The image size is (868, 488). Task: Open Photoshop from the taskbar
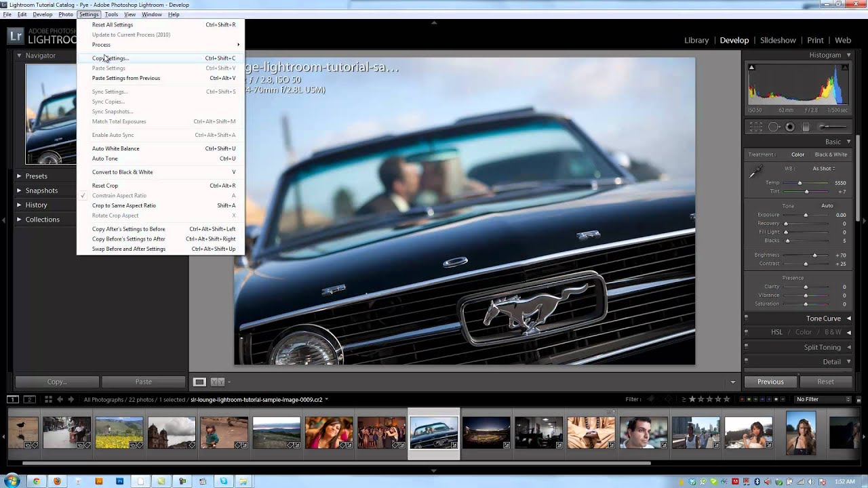pyautogui.click(x=120, y=481)
